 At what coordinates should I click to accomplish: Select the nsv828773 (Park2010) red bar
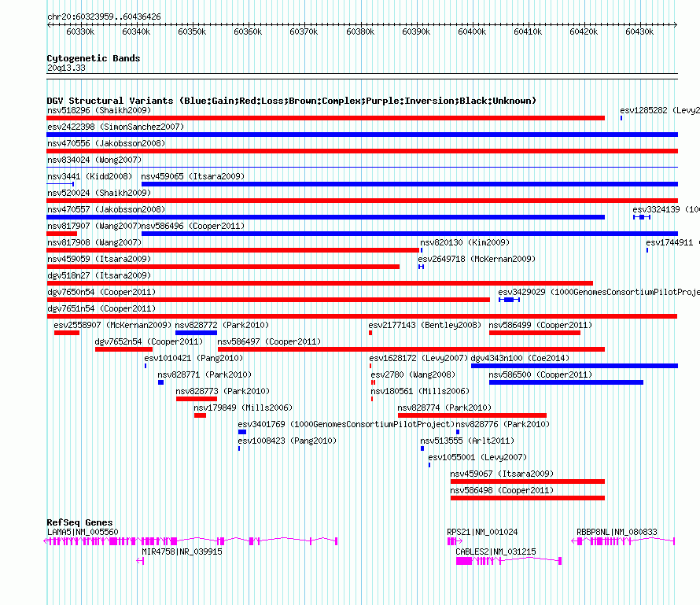click(197, 399)
